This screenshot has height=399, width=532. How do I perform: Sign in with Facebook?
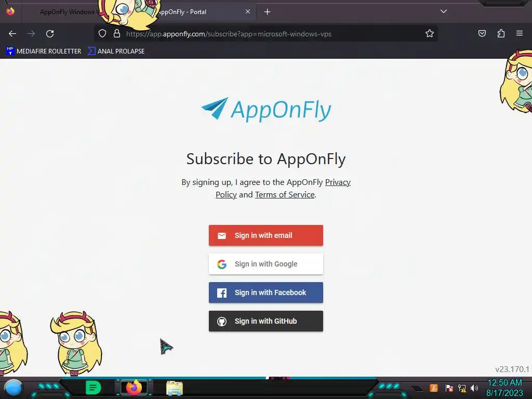[x=266, y=292]
